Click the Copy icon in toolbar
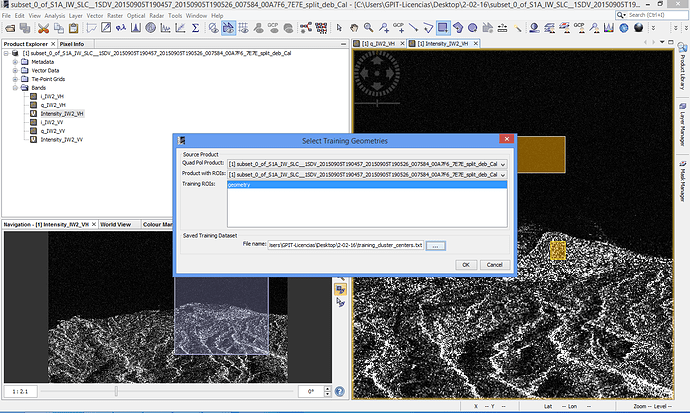This screenshot has width=690, height=413. [59, 28]
